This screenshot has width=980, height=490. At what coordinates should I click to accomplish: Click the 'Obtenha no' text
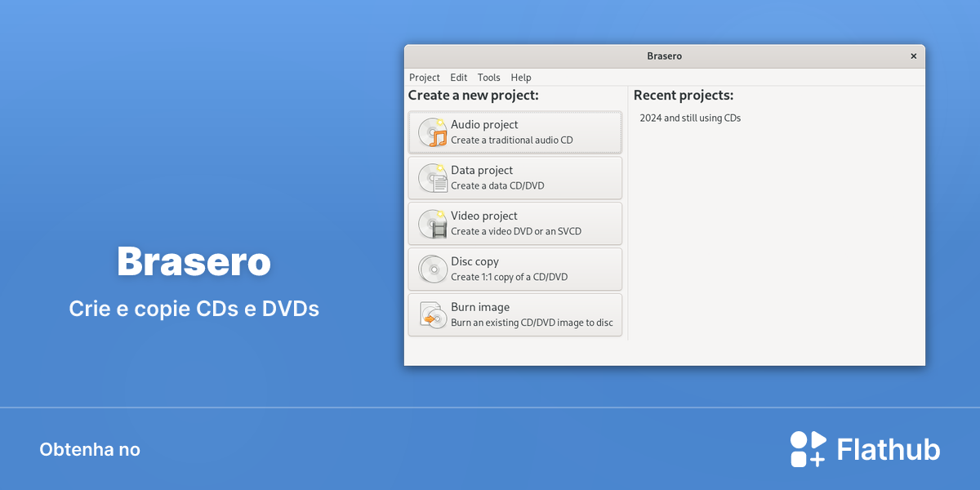pyautogui.click(x=90, y=450)
